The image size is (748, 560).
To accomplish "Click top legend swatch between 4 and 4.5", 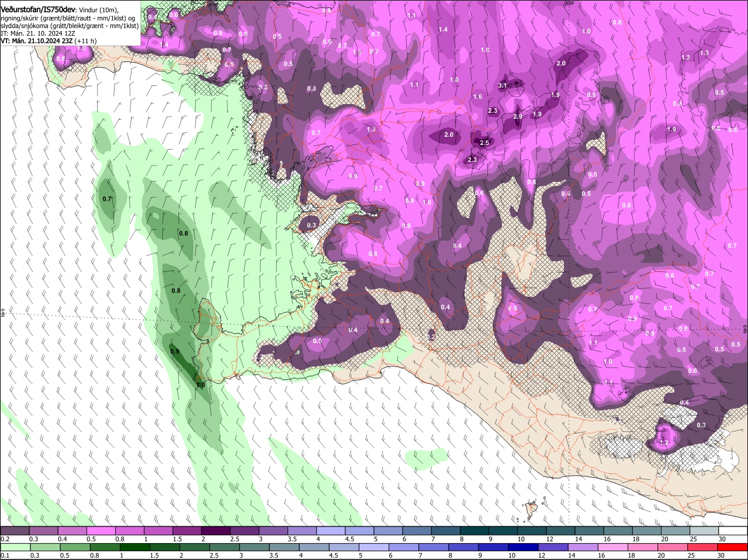I will point(331,530).
